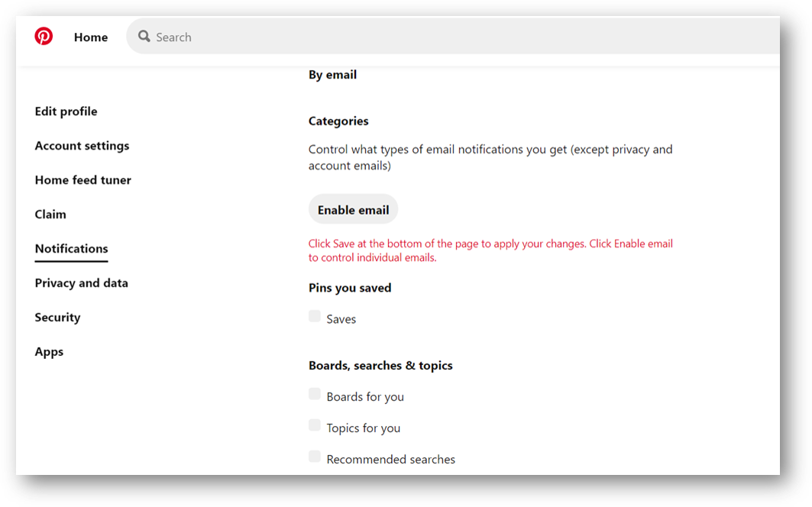Screen dimensions: 812x507
Task: Open Home feed tuner section
Action: pos(82,179)
